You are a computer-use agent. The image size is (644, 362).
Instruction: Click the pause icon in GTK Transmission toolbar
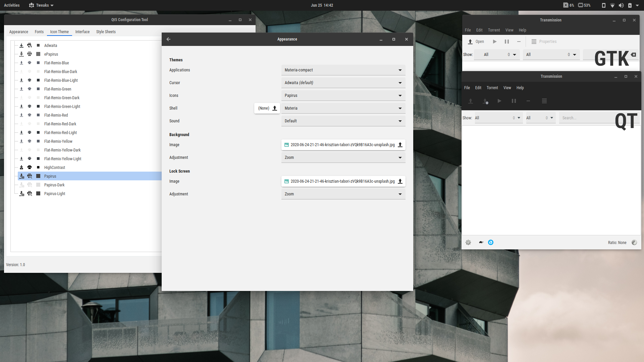507,42
